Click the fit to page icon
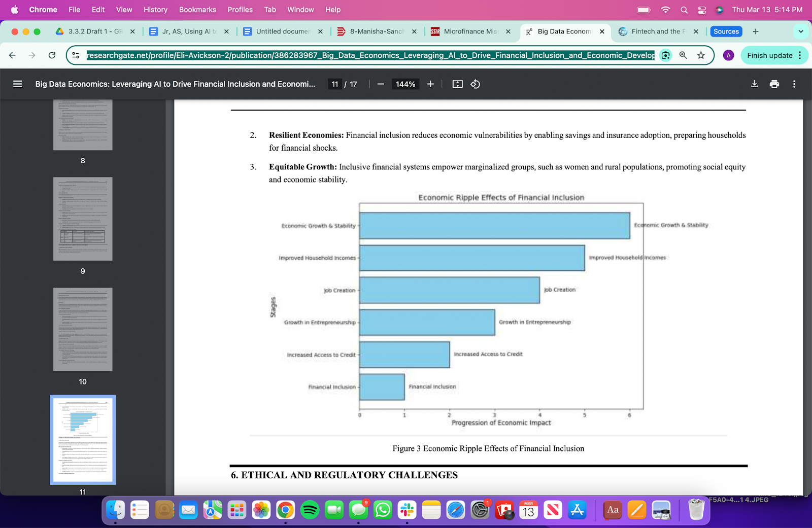Viewport: 812px width, 528px height. 458,84
